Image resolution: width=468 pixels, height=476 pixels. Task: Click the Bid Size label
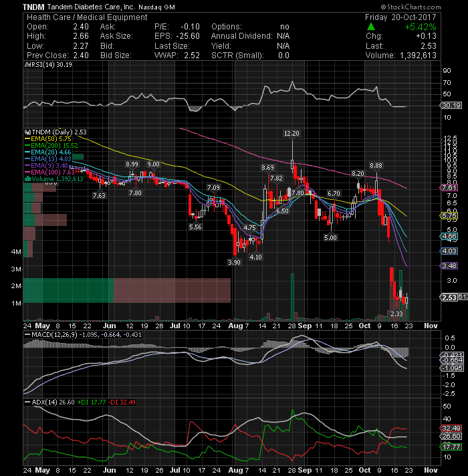tap(116, 55)
